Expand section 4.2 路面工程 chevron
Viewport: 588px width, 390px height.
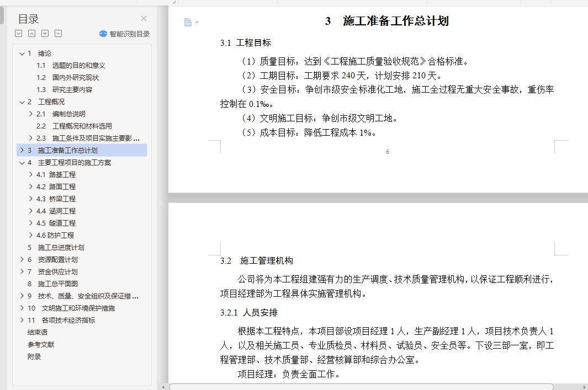tap(31, 186)
